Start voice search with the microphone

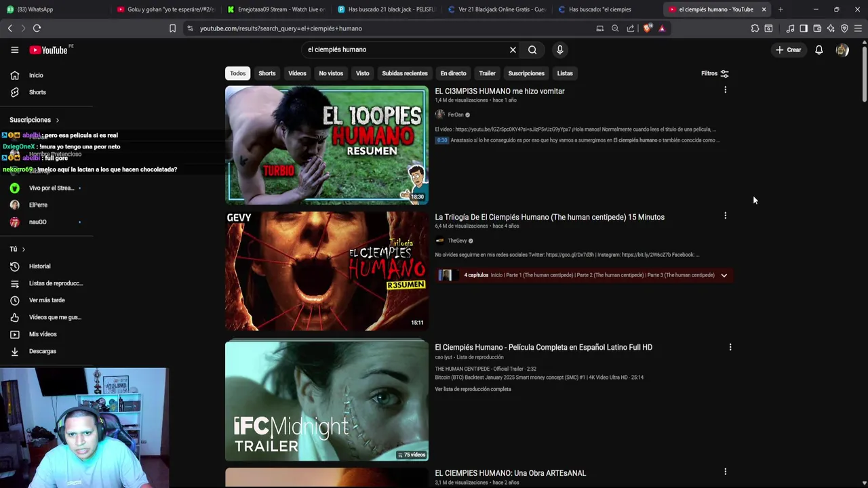(559, 49)
